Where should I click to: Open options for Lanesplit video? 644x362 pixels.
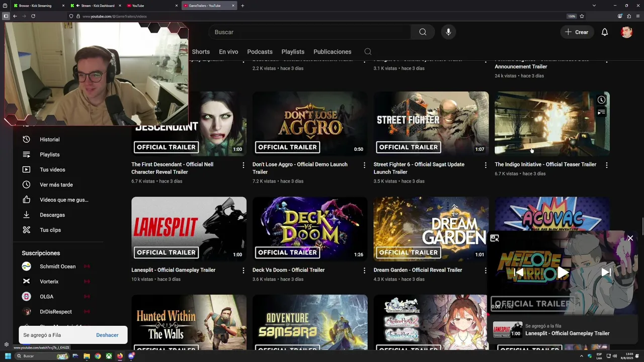(x=244, y=270)
